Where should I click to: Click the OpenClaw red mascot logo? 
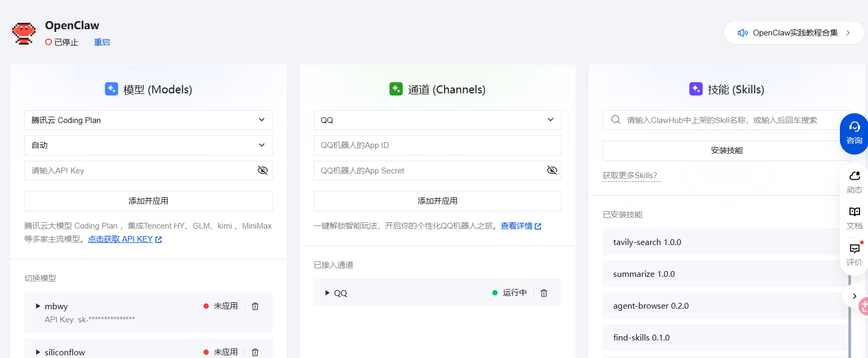click(24, 33)
